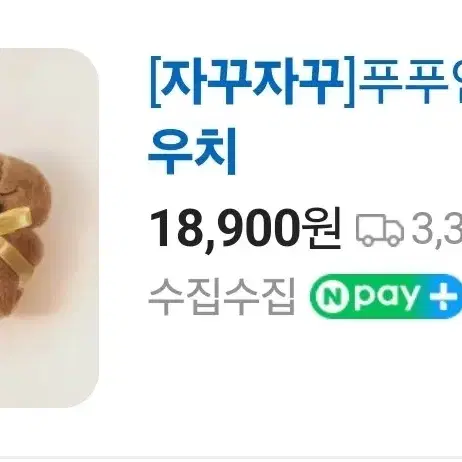Click the delivery truck icon
The image size is (462, 462).
click(380, 230)
